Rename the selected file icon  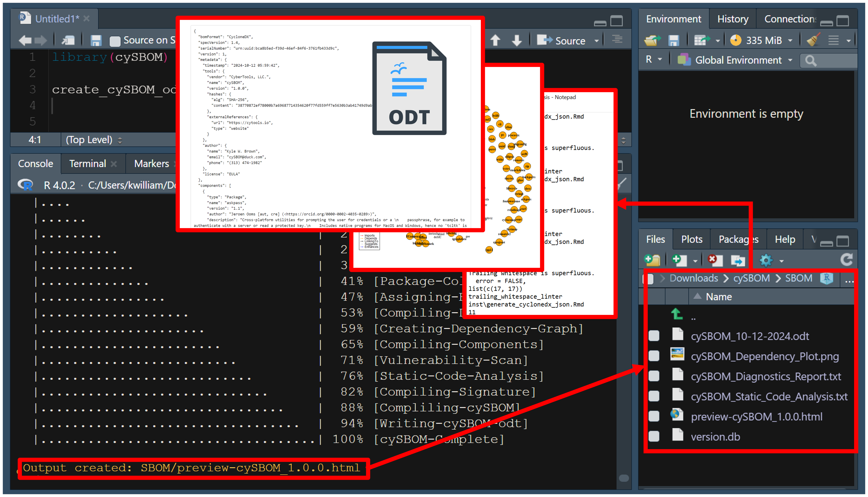738,261
